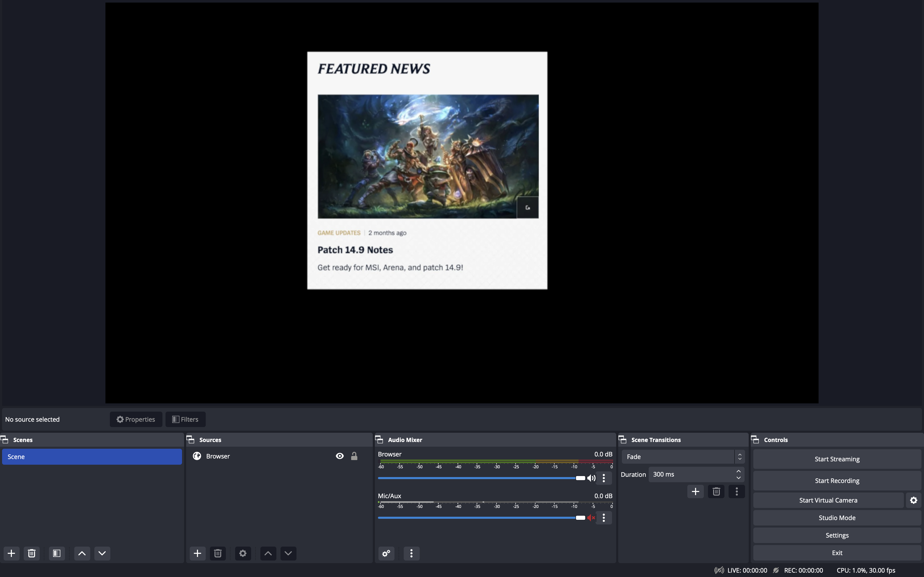Move source down with arrow icon
The width and height of the screenshot is (924, 577).
click(x=288, y=553)
